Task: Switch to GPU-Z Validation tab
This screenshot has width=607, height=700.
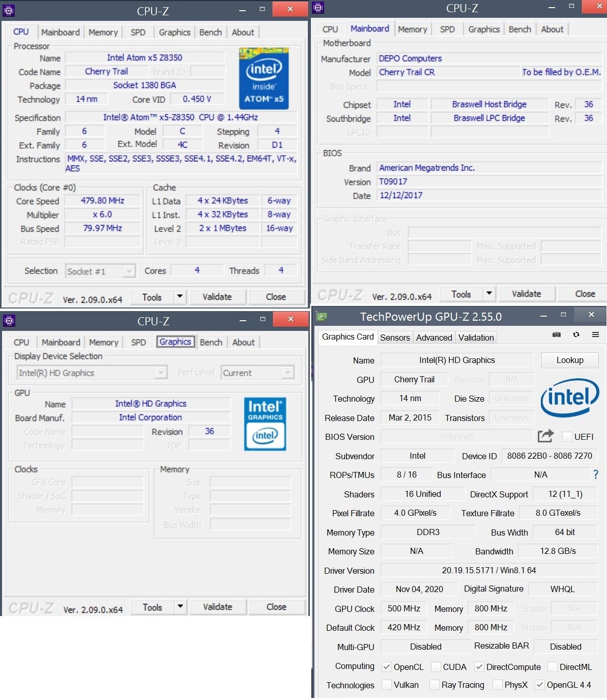Action: point(476,338)
